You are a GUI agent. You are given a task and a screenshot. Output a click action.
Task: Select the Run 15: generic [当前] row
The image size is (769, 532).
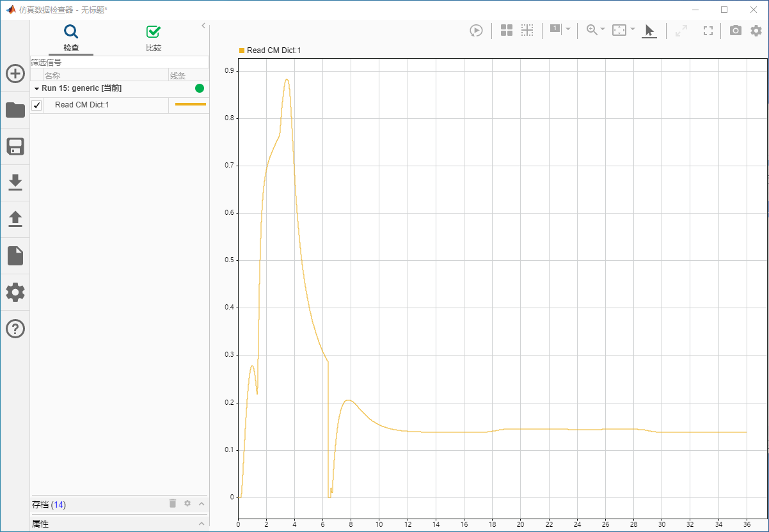click(x=120, y=88)
